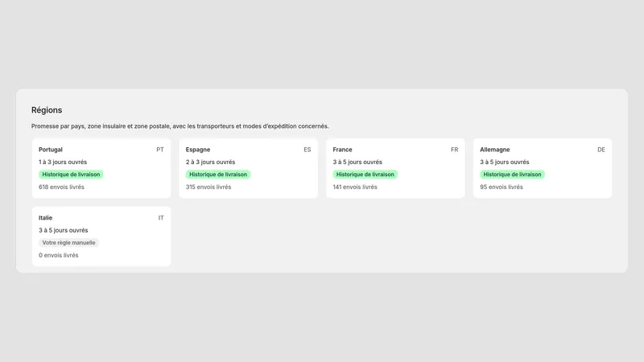The width and height of the screenshot is (644, 362).
Task: Click the 141 envois livrés text
Action: [355, 187]
